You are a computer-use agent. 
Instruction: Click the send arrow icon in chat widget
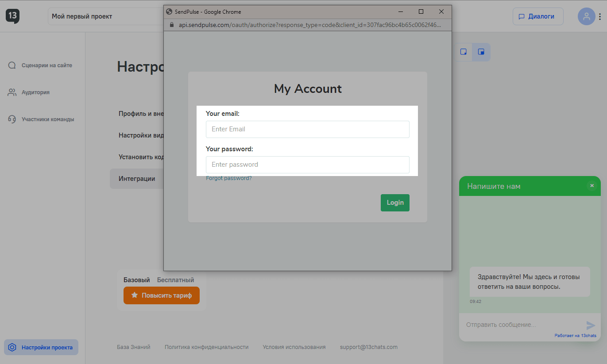tap(591, 326)
